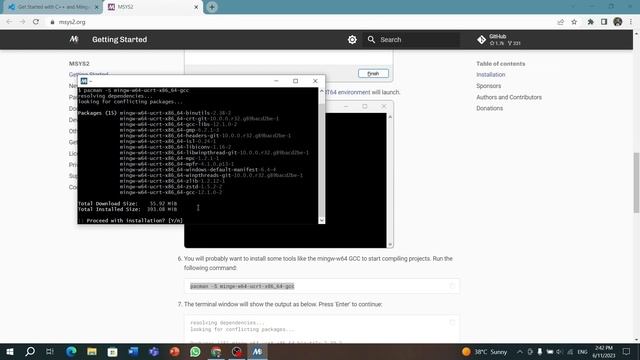Switch ENG input language indicator

click(x=582, y=351)
